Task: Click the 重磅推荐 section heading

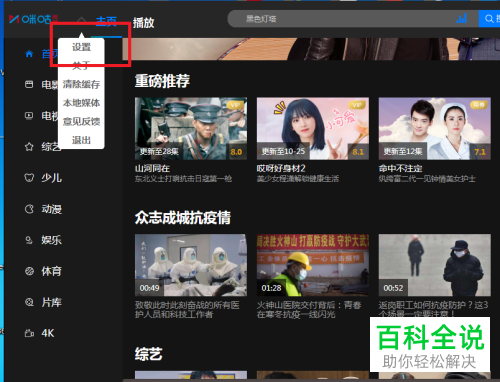Action: 162,81
